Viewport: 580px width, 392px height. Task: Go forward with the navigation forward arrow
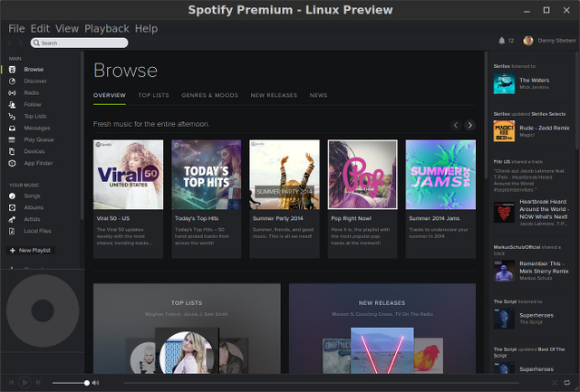pos(21,43)
